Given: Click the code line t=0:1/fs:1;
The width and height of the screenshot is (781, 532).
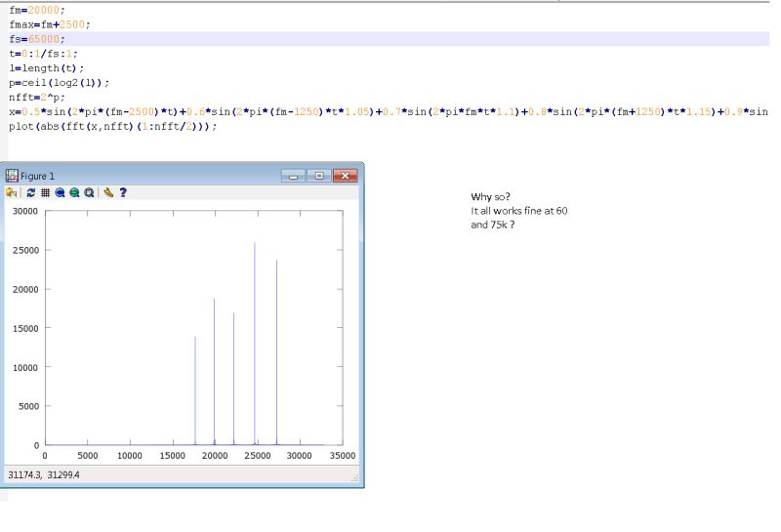Looking at the screenshot, I should pyautogui.click(x=43, y=54).
